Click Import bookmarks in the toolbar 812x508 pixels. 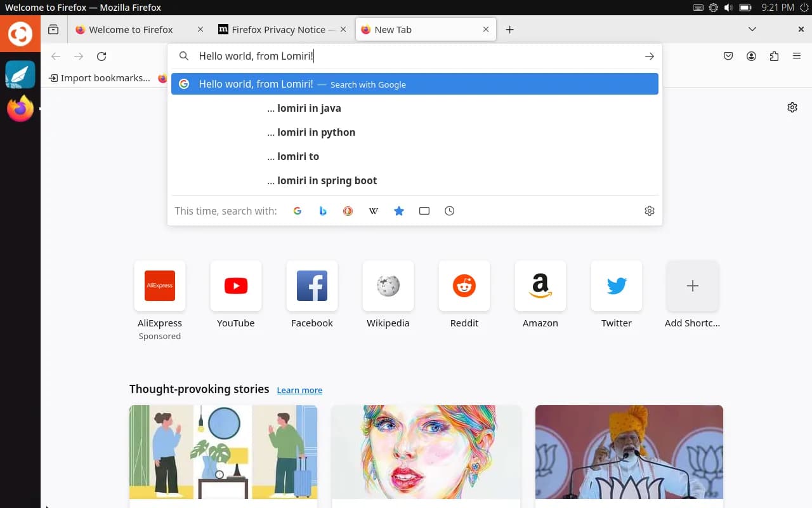click(101, 77)
